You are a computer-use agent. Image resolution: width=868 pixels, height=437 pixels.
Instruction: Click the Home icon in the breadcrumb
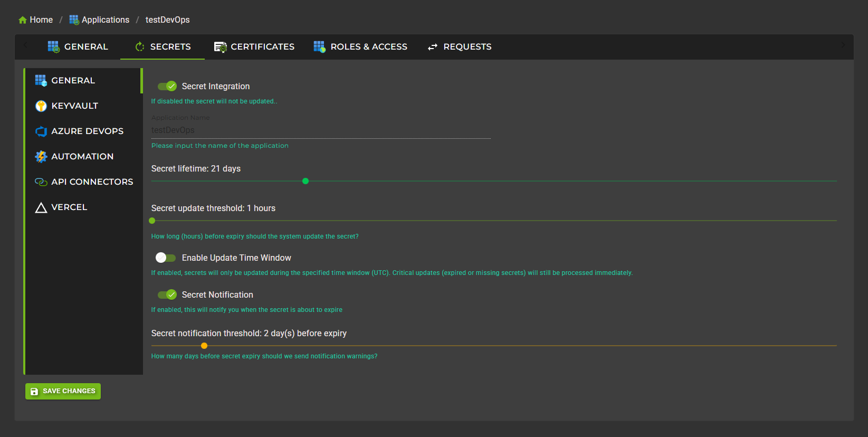tap(23, 20)
